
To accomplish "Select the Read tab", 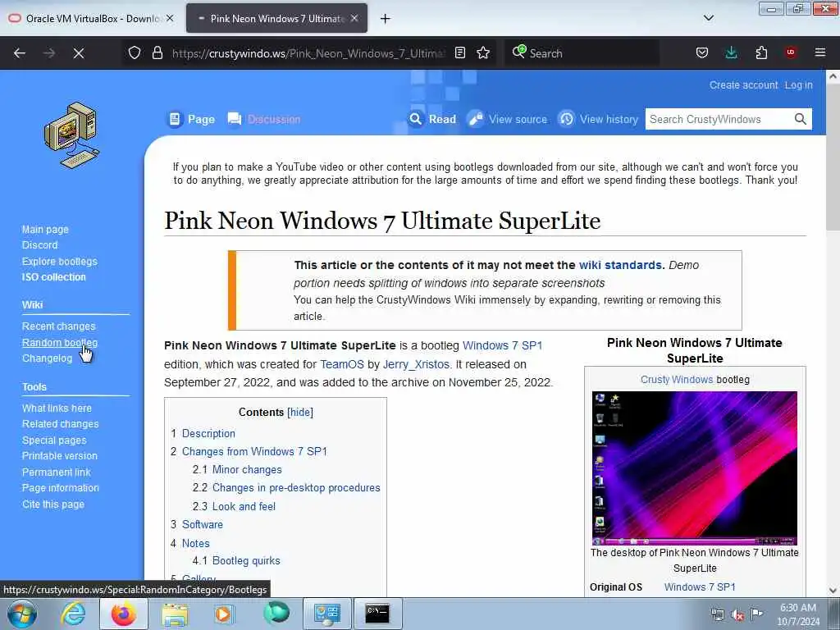I will click(433, 119).
